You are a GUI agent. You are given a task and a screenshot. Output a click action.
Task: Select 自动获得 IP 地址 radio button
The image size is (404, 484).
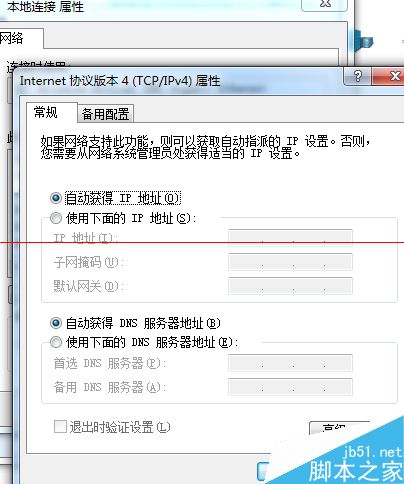pyautogui.click(x=56, y=198)
